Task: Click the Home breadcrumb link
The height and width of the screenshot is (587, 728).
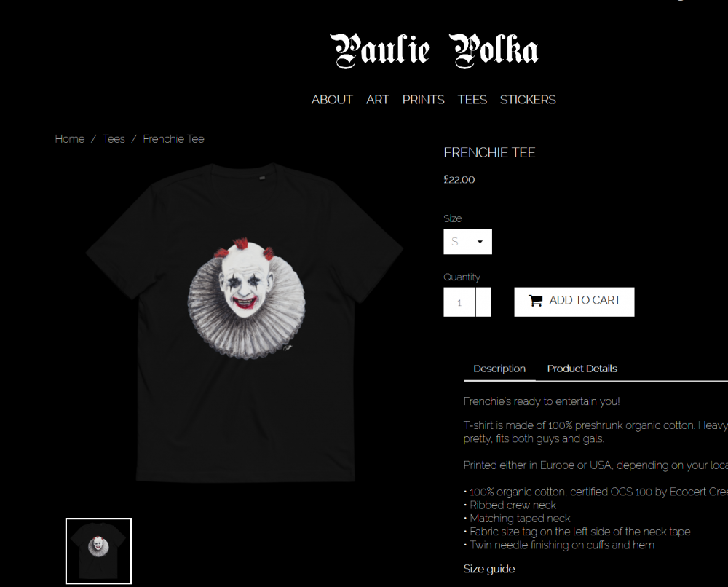Action: tap(70, 139)
